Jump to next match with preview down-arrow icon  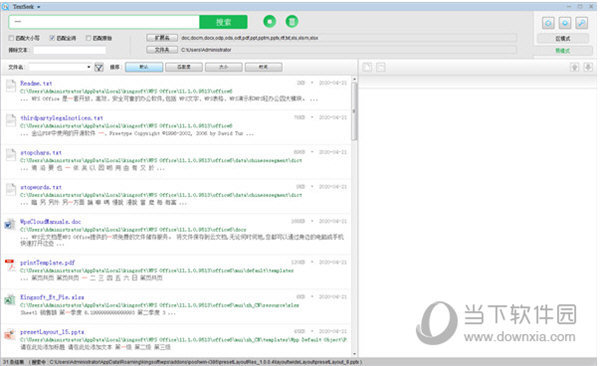tap(588, 67)
